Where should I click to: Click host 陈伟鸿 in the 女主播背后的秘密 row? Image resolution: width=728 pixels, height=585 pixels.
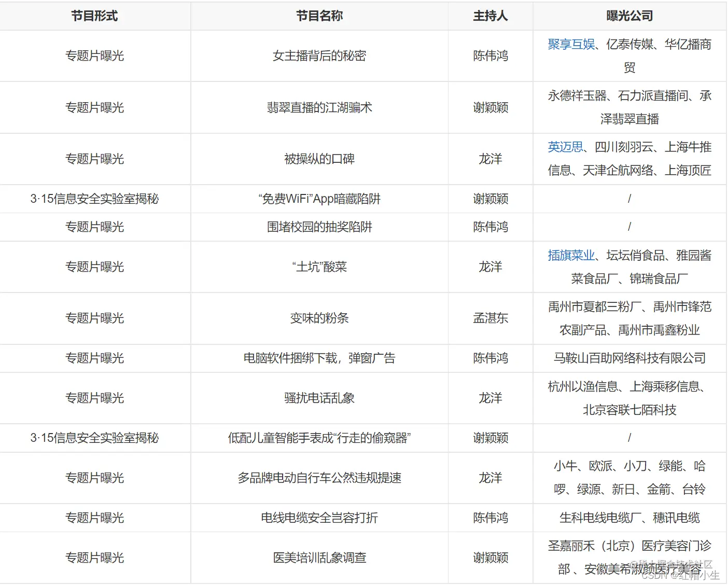pyautogui.click(x=491, y=56)
